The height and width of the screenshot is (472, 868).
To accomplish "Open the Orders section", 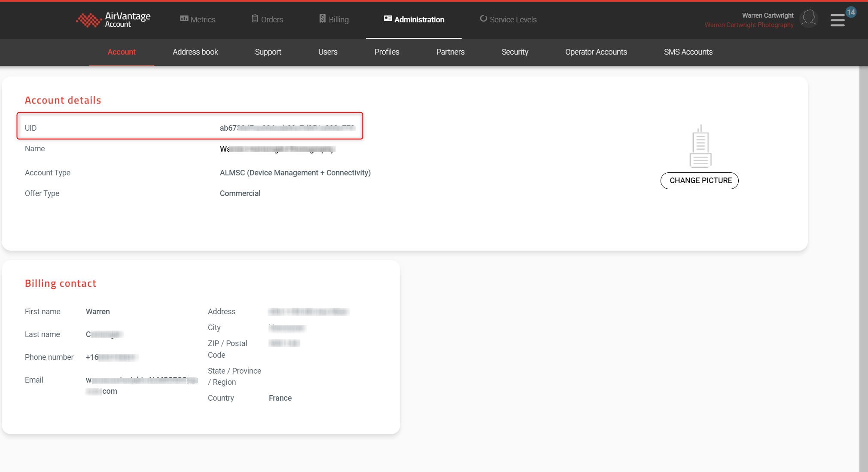I will pos(267,19).
